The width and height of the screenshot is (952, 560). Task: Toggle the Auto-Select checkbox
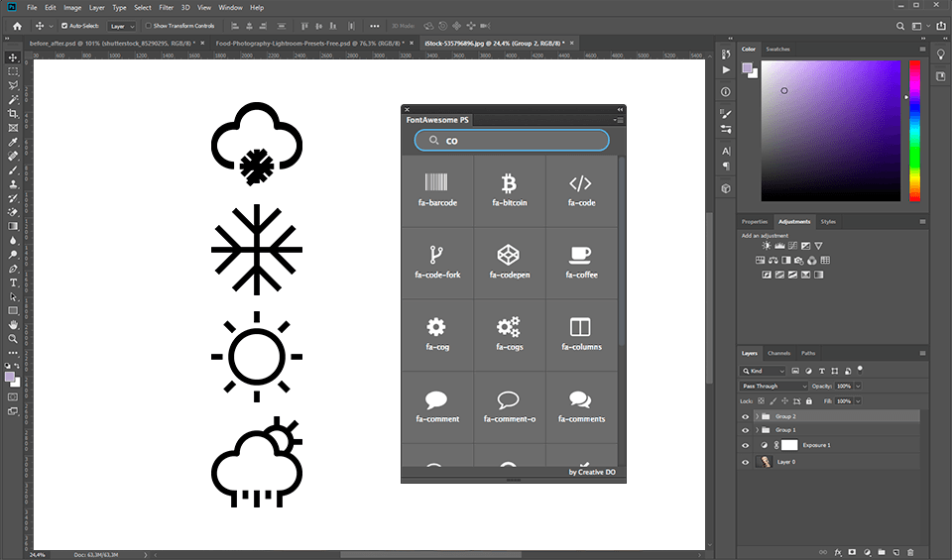[64, 26]
